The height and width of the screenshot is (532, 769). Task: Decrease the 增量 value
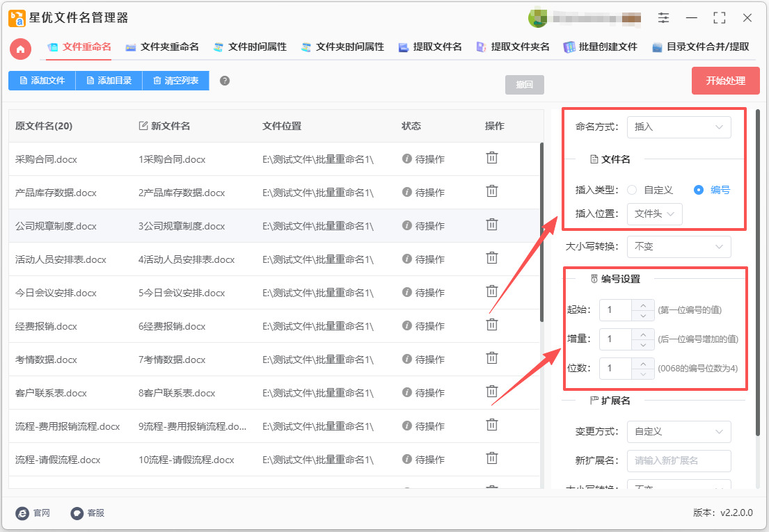pos(643,345)
